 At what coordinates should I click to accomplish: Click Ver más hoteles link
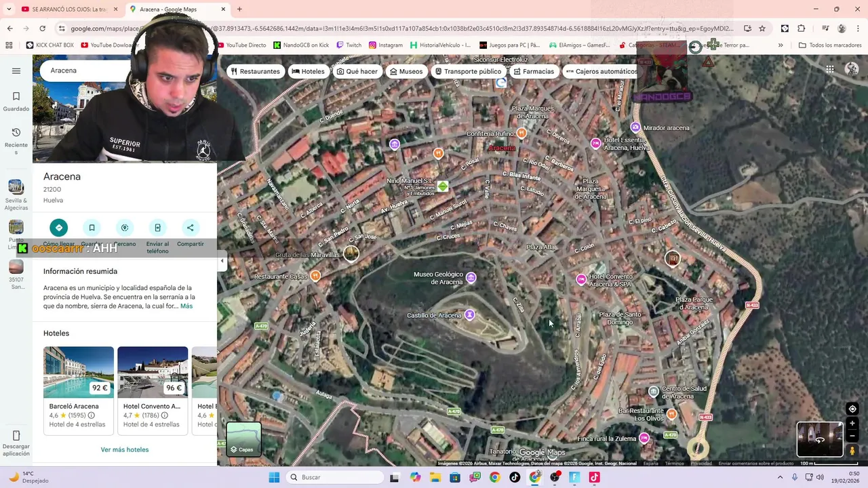[125, 449]
